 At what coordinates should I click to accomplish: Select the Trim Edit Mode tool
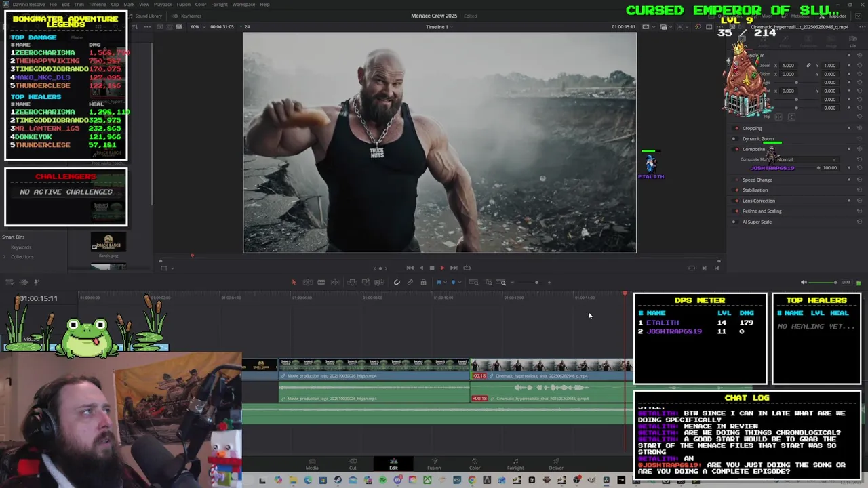point(307,282)
